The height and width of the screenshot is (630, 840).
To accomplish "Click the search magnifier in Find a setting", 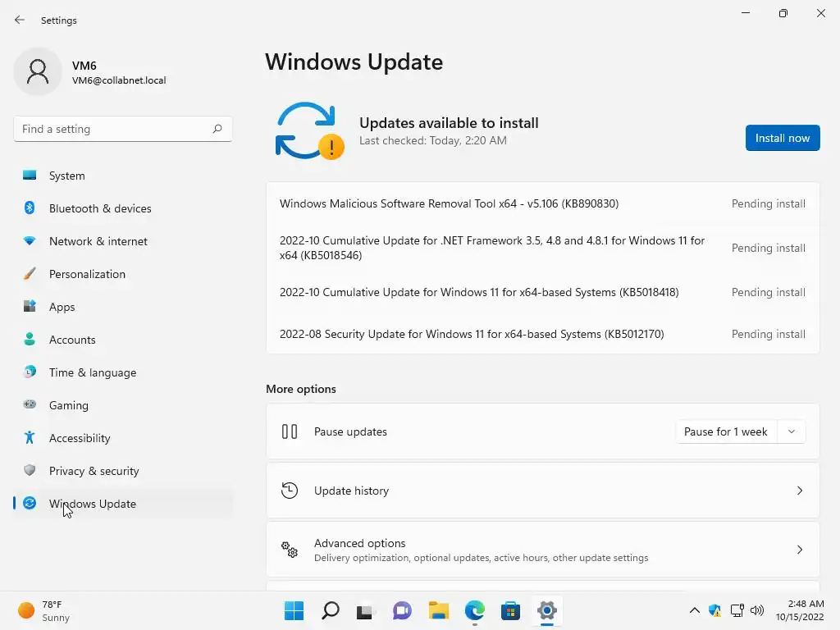I will pyautogui.click(x=217, y=129).
